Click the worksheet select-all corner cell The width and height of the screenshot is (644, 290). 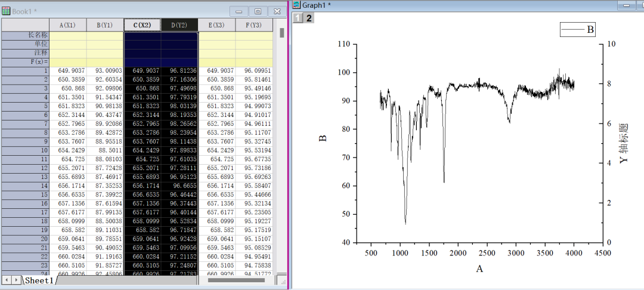click(25, 25)
